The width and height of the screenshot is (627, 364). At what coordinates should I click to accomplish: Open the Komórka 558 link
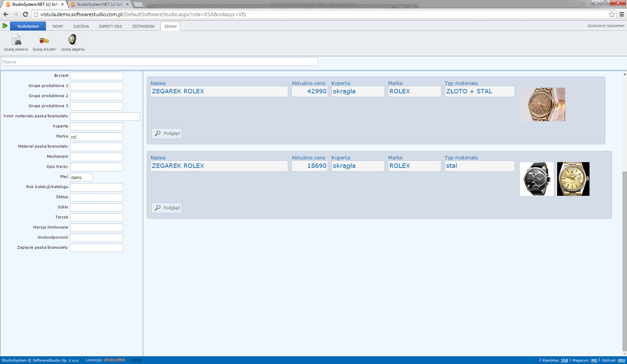(564, 360)
